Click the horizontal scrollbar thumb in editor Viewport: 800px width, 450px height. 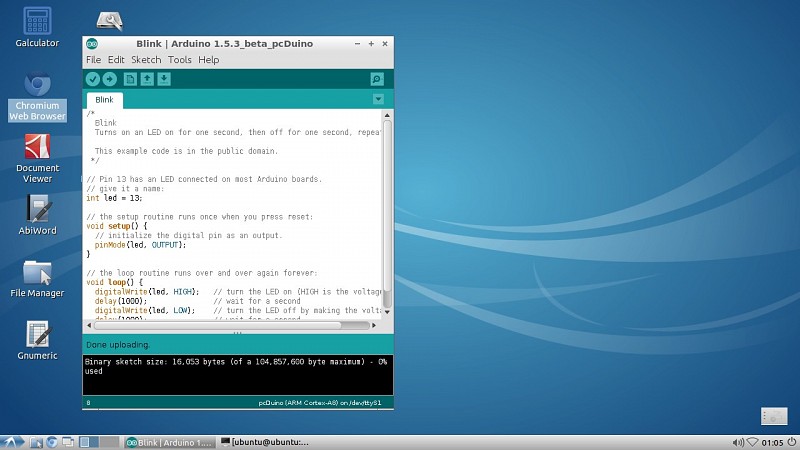coord(218,325)
